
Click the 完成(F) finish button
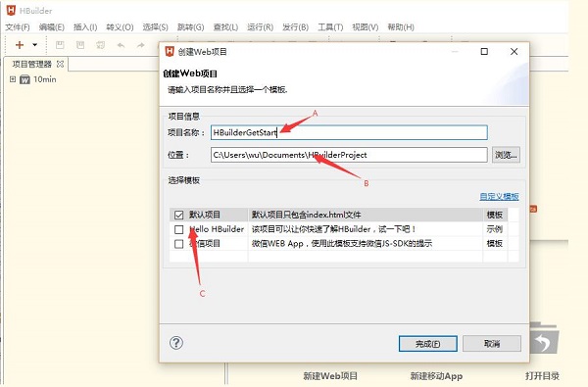(428, 344)
